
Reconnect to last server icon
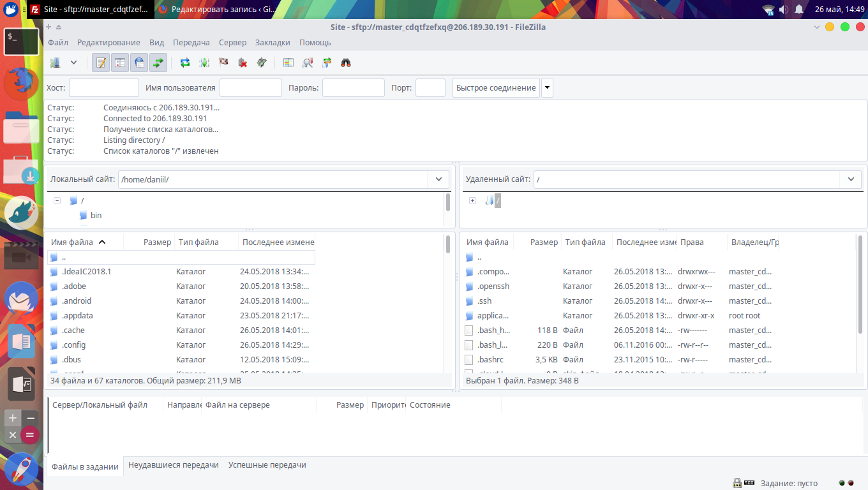(x=262, y=63)
